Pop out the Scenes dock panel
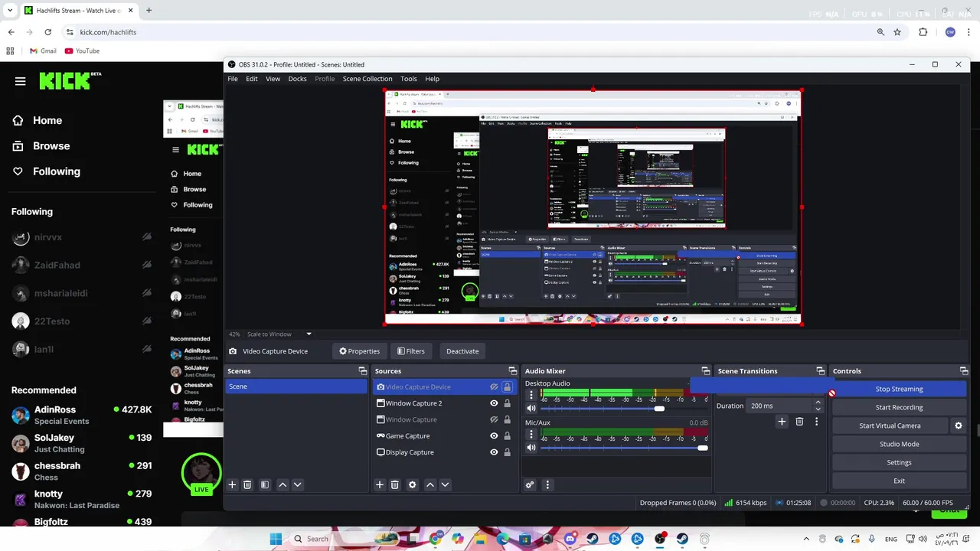The image size is (980, 551). [363, 371]
